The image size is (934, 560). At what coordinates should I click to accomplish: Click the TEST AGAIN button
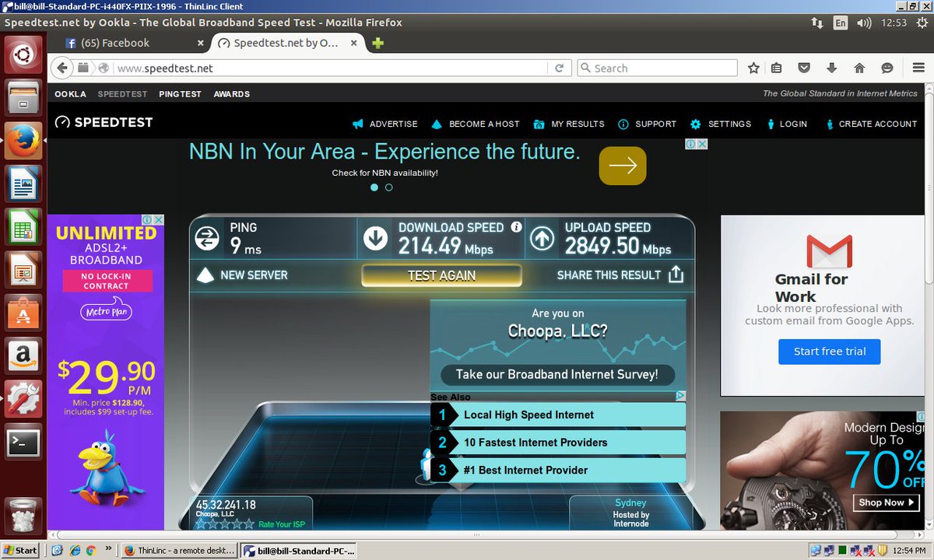[441, 275]
